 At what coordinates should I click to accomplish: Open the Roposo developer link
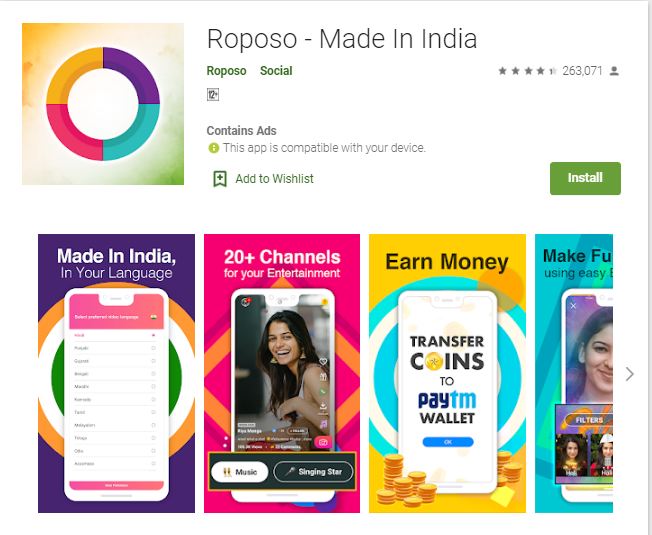tap(227, 71)
